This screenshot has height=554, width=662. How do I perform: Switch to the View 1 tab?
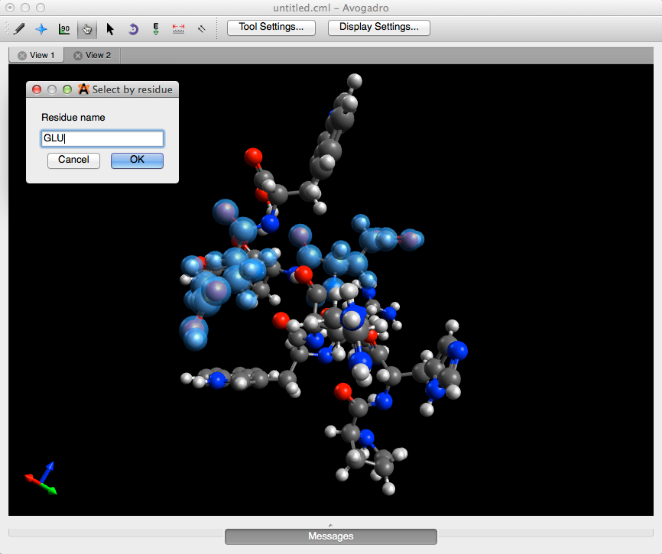click(43, 55)
